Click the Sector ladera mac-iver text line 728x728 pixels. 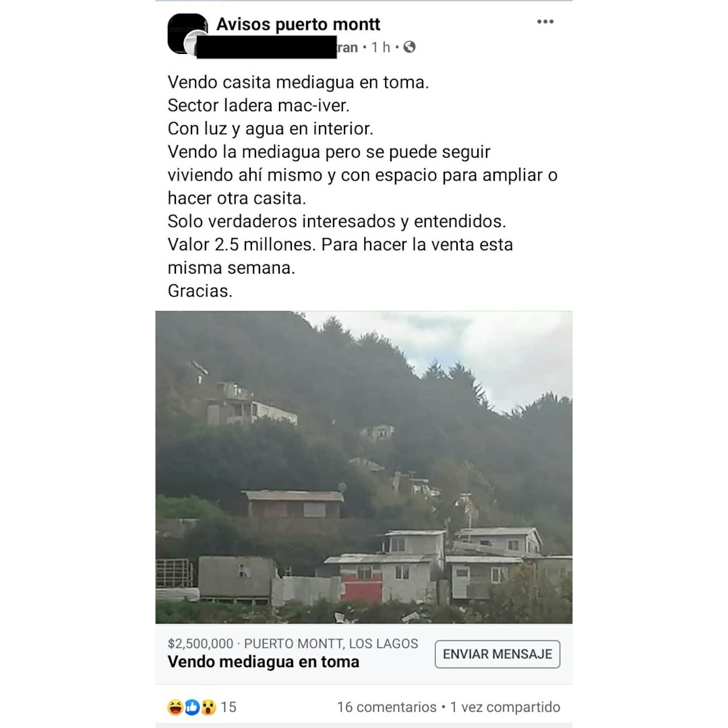(x=258, y=105)
